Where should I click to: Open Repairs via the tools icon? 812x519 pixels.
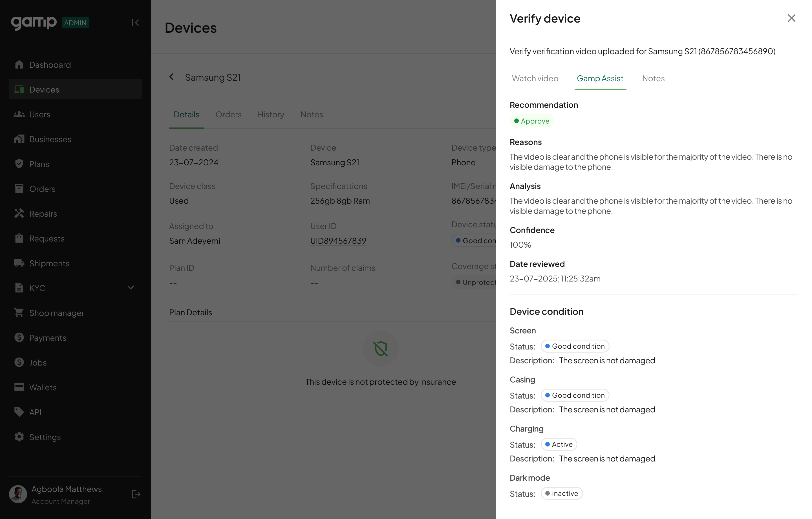19,213
